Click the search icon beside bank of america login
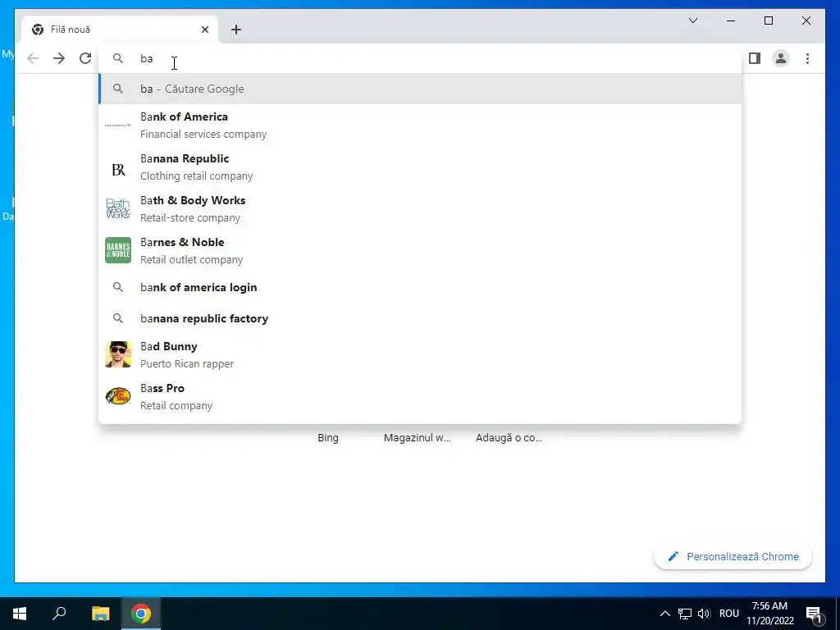This screenshot has width=840, height=630. click(118, 287)
